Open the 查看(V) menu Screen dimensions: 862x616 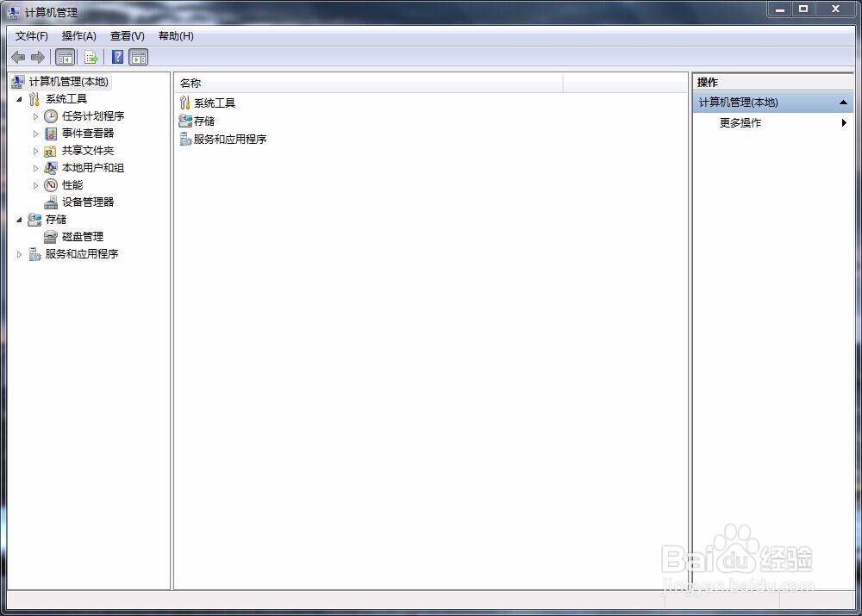click(127, 35)
